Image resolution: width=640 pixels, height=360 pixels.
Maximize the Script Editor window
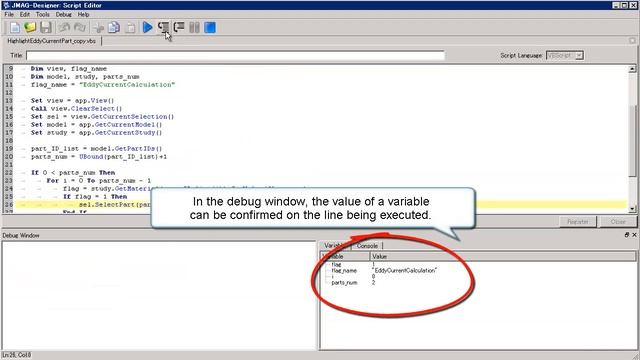[624, 5]
